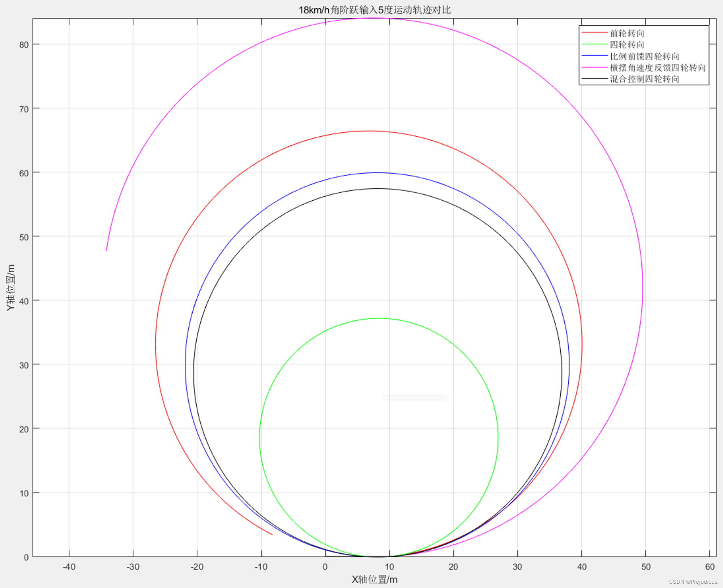This screenshot has width=723, height=588.
Task: Click y-axis tick label '60'
Action: coord(24,173)
